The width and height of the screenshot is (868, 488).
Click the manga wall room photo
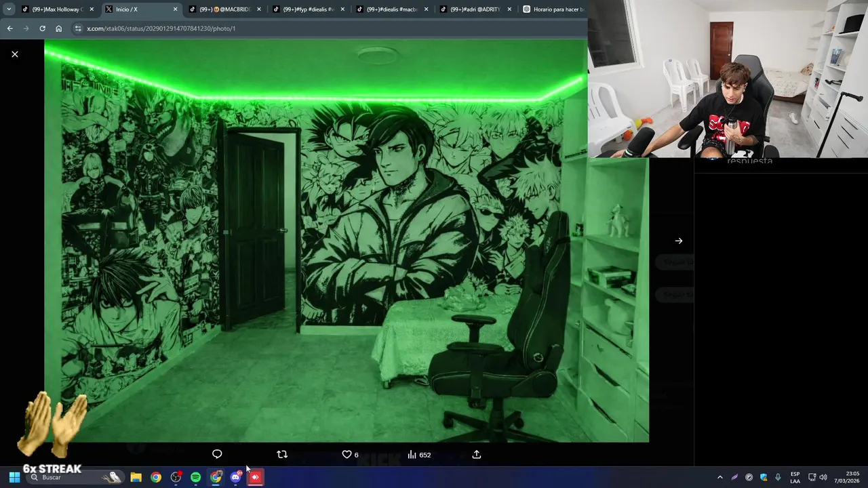(347, 241)
